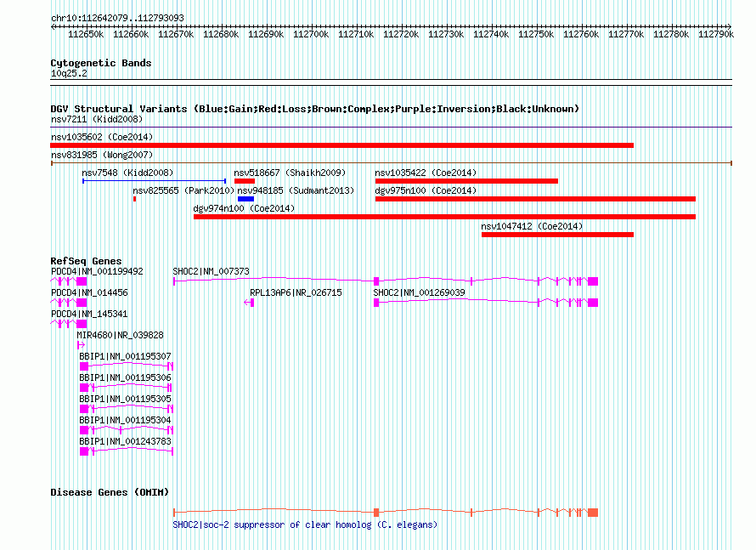Select the RPL13AP6 gene arrow glyph

coord(249,303)
